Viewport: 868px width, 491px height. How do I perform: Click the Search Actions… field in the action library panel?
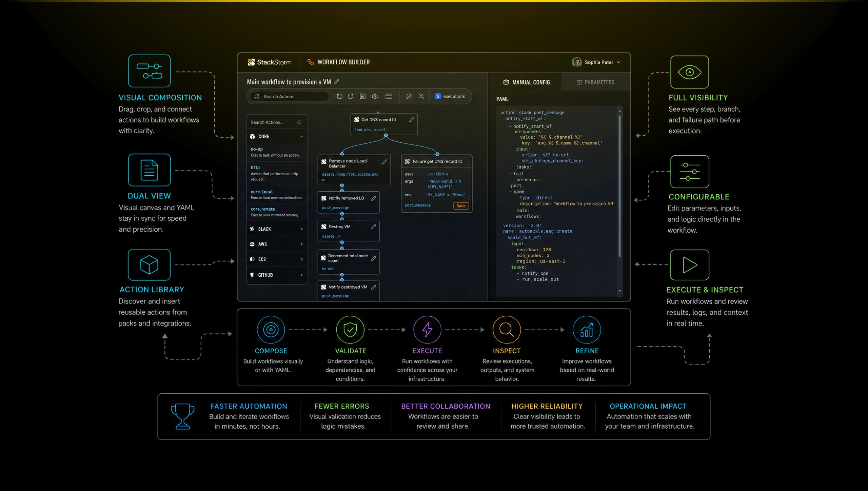click(x=276, y=122)
